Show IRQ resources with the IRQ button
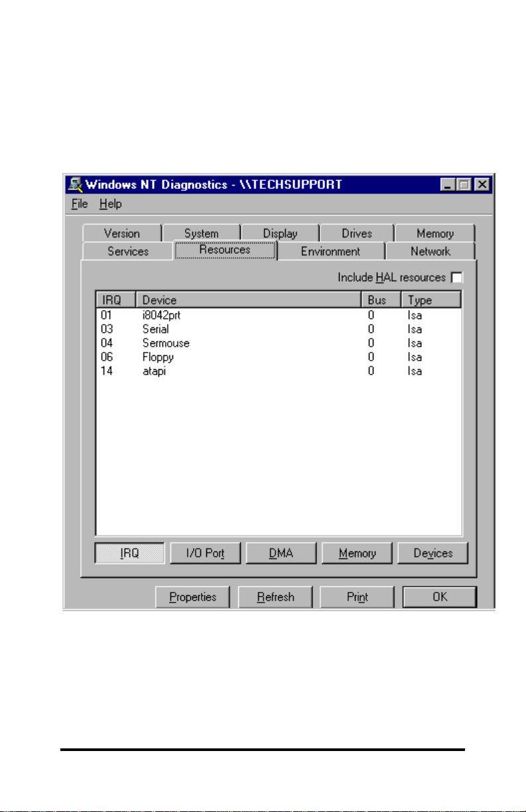 (x=129, y=553)
